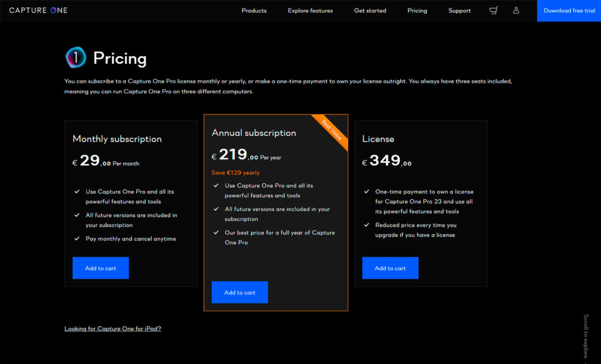
Task: Click the round Capture One icon beside Pricing
Action: coord(76,57)
